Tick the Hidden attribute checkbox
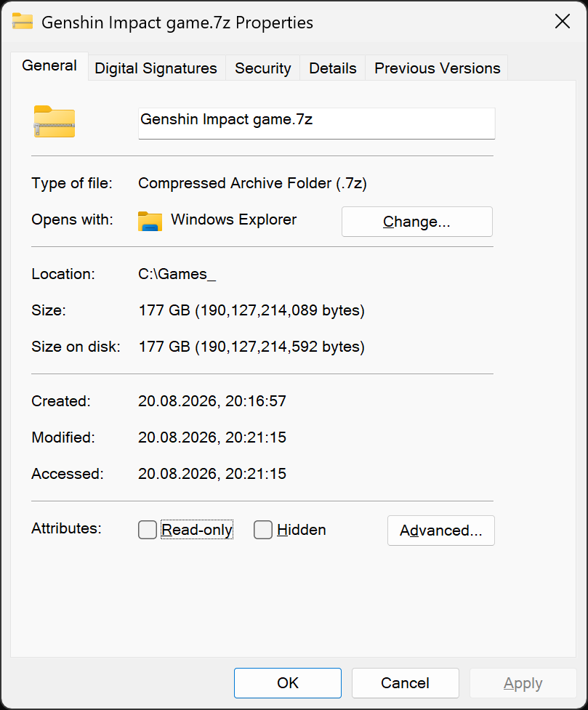Viewport: 588px width, 710px height. tap(262, 529)
